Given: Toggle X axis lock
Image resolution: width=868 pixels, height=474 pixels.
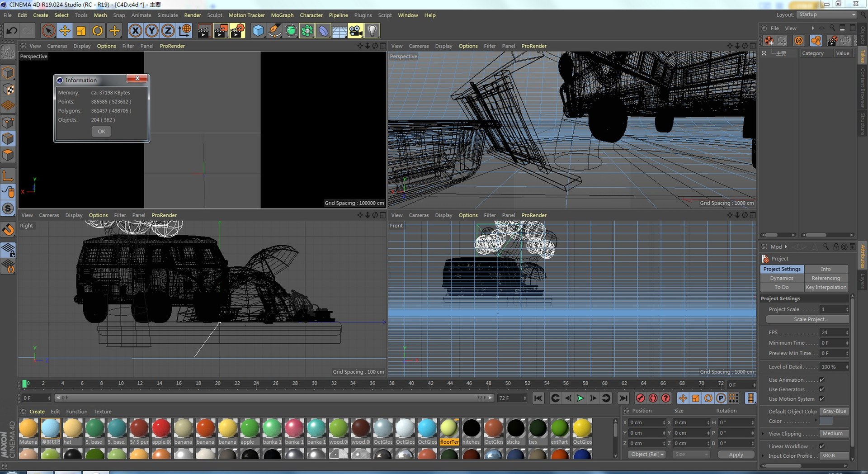Looking at the screenshot, I should tap(135, 31).
